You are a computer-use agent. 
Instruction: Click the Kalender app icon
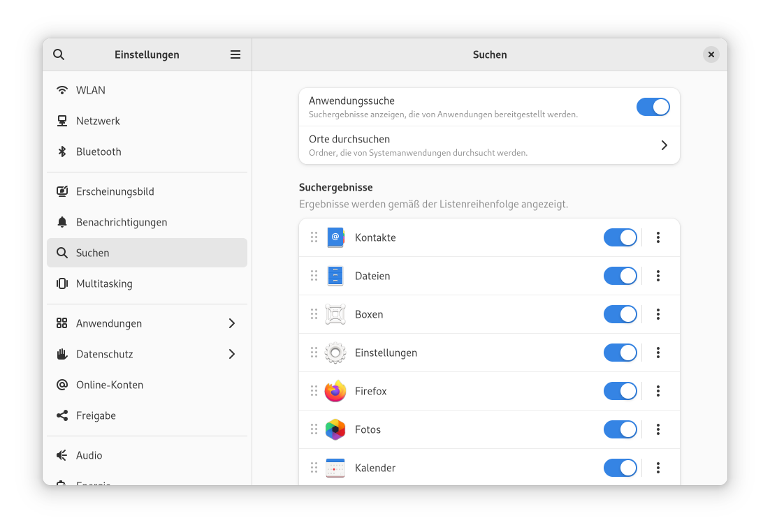pos(335,468)
